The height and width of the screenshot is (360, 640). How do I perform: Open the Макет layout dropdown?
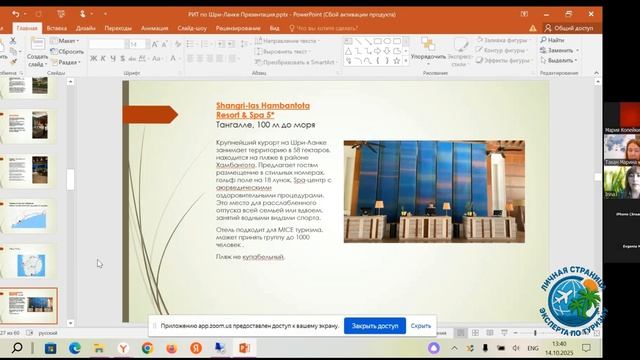[65, 41]
